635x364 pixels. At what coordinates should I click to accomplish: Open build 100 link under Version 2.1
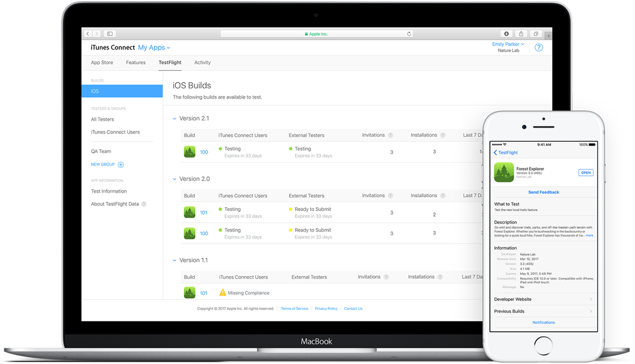(204, 152)
